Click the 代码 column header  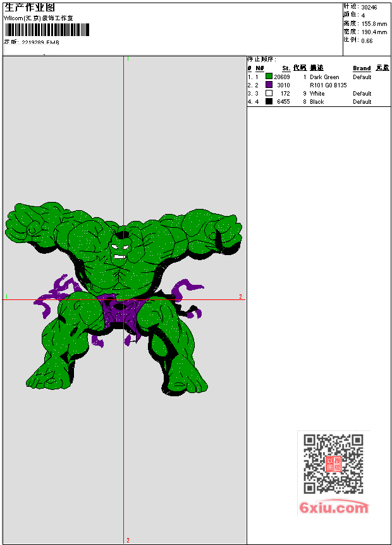click(300, 68)
